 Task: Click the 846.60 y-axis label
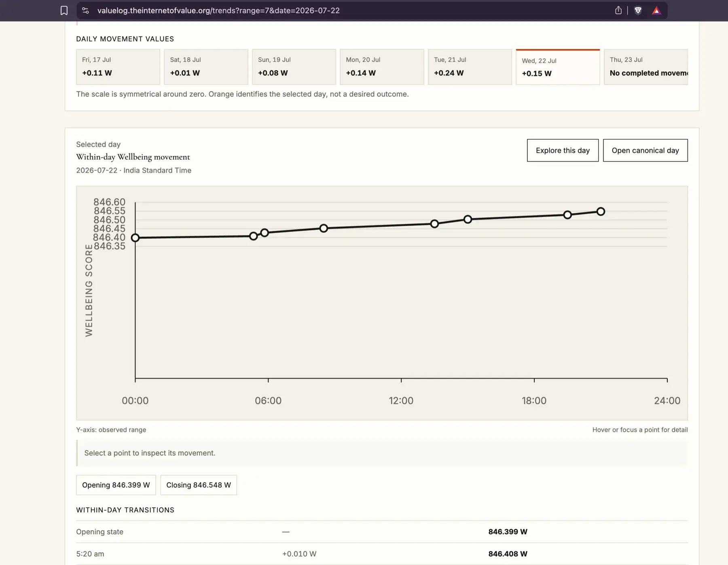109,202
